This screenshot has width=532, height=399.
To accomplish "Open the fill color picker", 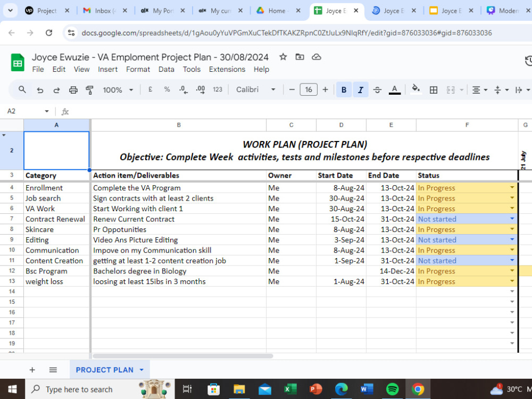I will click(415, 89).
